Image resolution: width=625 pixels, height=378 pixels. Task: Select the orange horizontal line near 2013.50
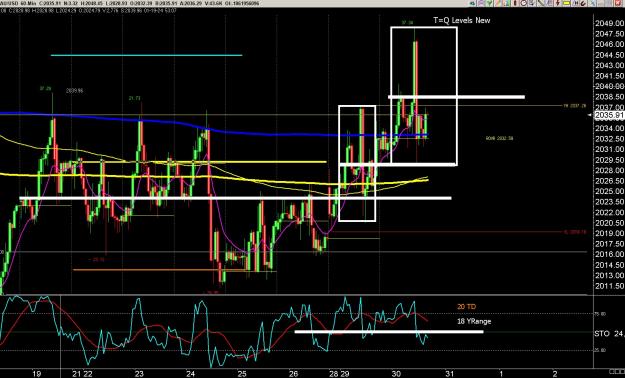(x=159, y=270)
